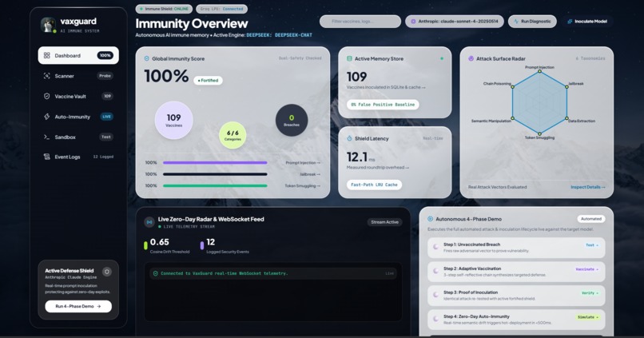This screenshot has width=644, height=338.
Task: Click the Shield Latency timer icon
Action: (349, 138)
